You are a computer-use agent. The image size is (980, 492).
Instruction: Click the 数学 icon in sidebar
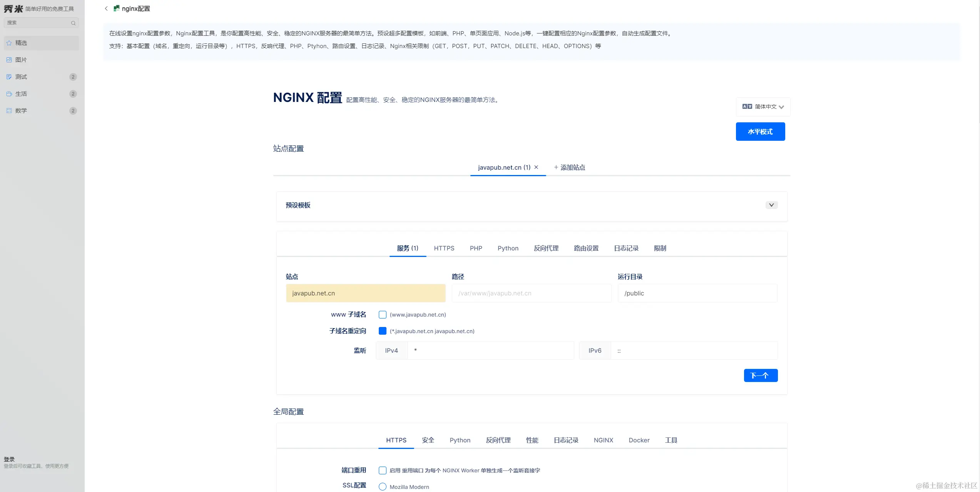point(9,111)
